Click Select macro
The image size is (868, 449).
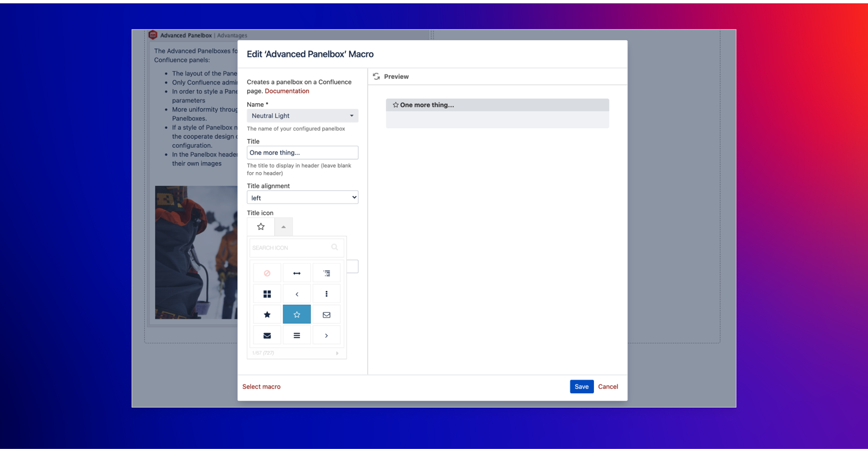(x=261, y=386)
